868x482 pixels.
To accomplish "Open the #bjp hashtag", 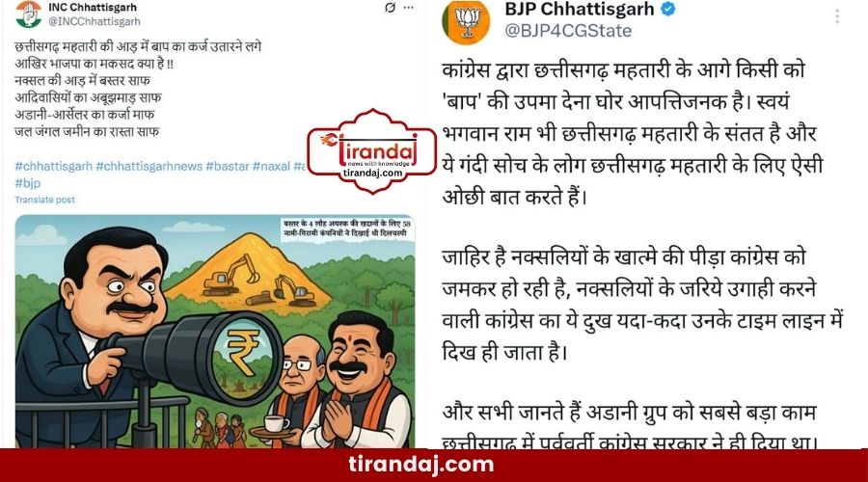I will [x=28, y=182].
